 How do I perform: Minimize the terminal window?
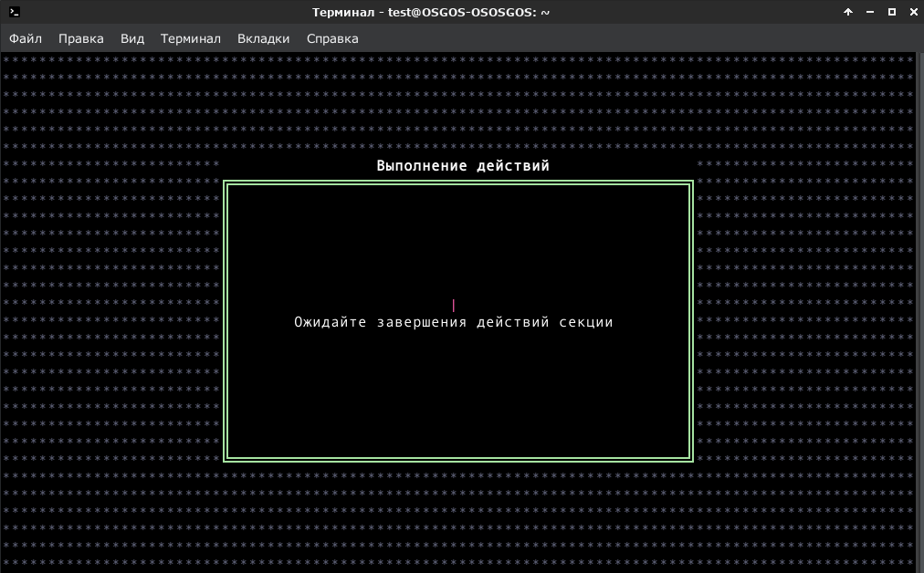[x=870, y=12]
